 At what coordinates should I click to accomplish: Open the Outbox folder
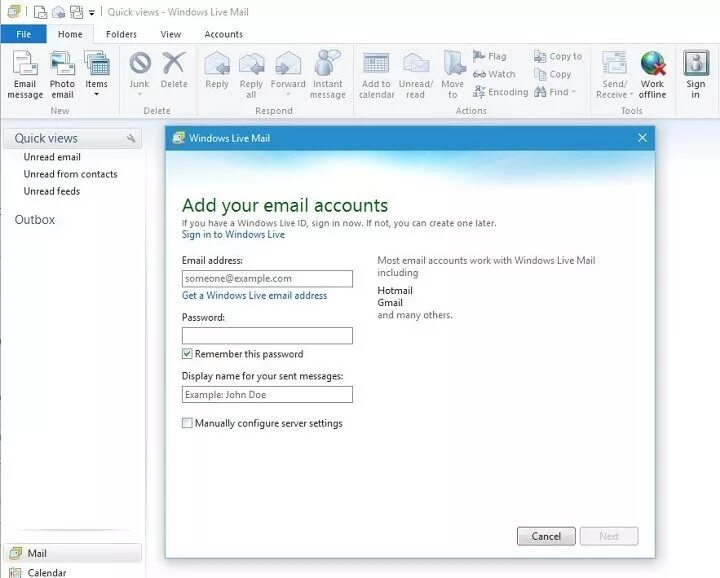coord(34,219)
